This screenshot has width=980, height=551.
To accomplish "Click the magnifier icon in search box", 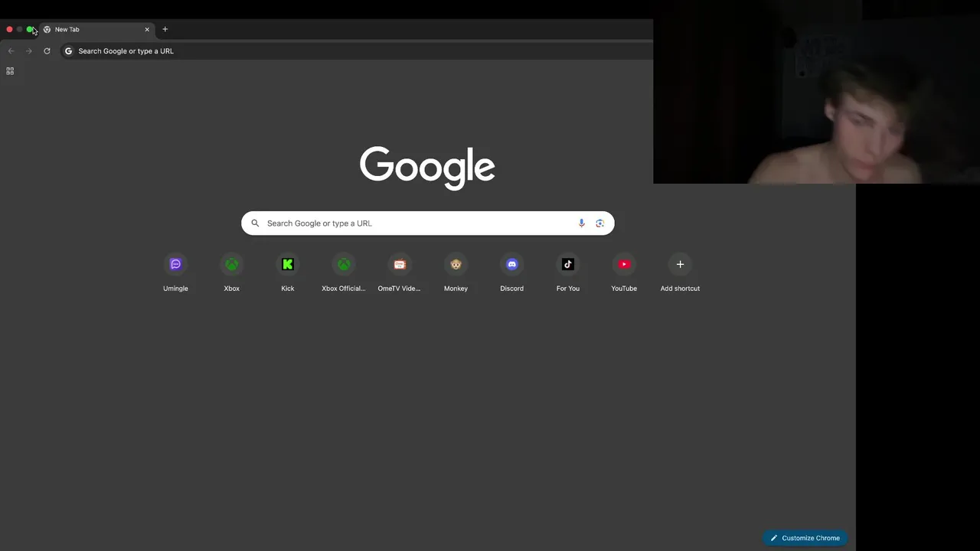I will pos(256,223).
